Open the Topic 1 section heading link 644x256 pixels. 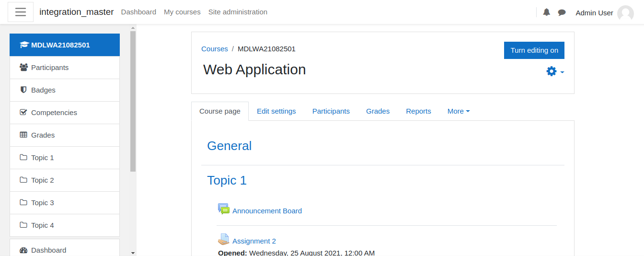click(227, 180)
